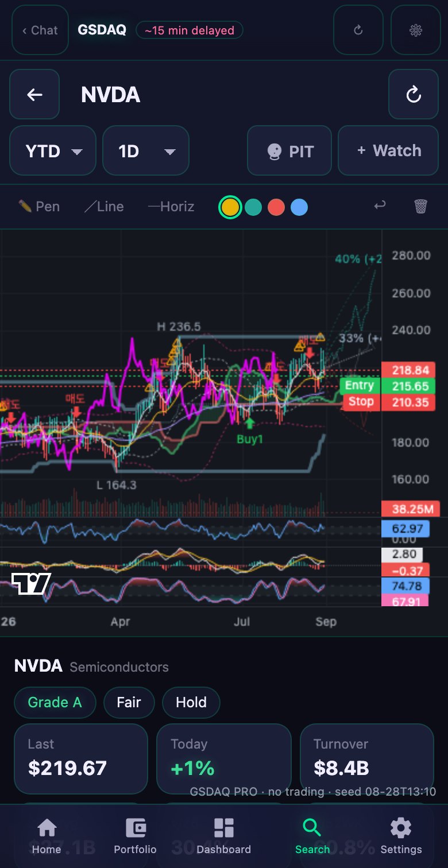Add NVDA to Watch list
Viewport: 448px width, 868px height.
[388, 151]
